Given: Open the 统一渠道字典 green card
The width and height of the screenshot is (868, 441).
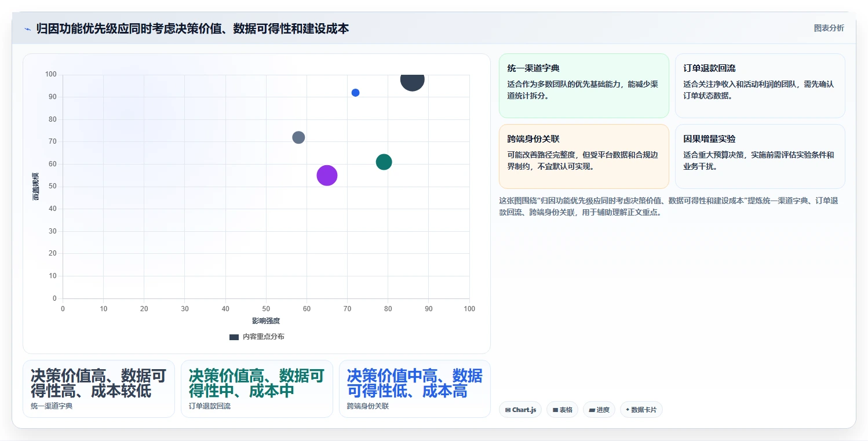Looking at the screenshot, I should 583,86.
